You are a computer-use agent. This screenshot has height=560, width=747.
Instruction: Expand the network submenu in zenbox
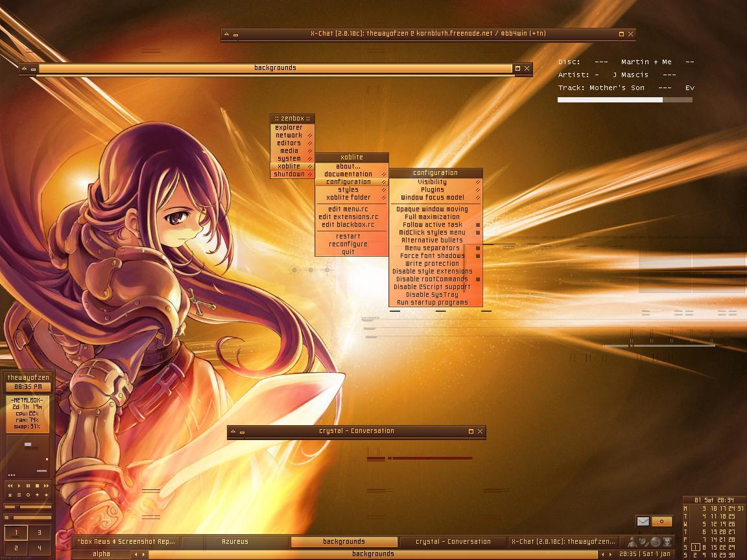click(x=292, y=135)
